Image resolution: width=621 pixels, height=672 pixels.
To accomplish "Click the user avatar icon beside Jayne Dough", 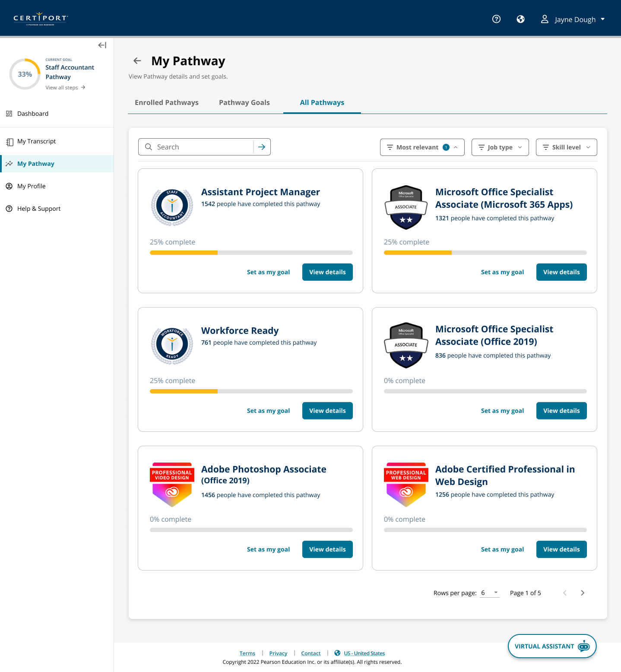I will [x=545, y=19].
